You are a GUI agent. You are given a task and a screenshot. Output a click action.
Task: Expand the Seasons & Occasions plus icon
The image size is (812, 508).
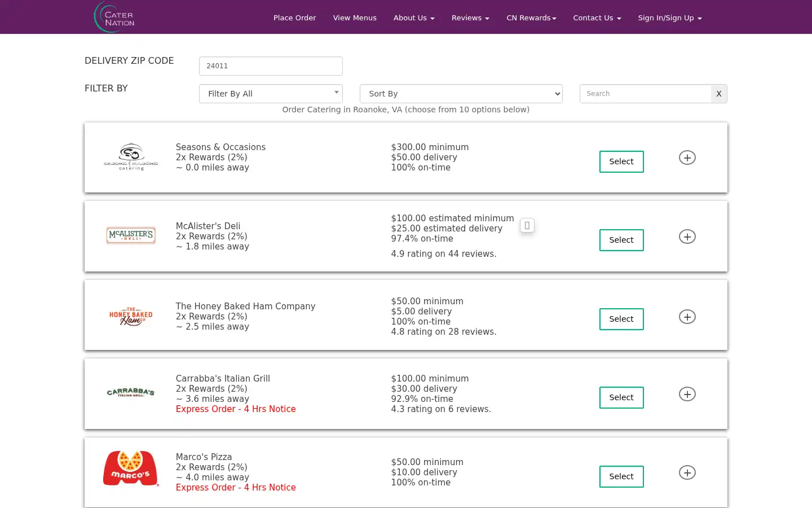click(687, 157)
